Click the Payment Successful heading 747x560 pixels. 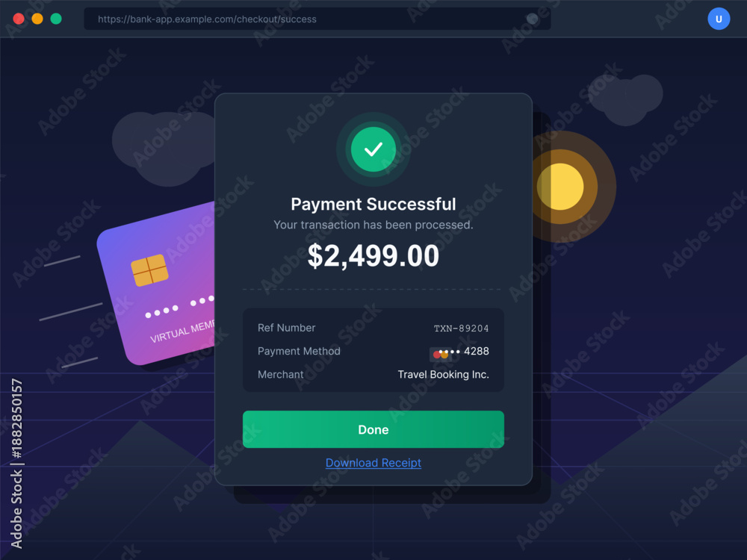click(373, 205)
